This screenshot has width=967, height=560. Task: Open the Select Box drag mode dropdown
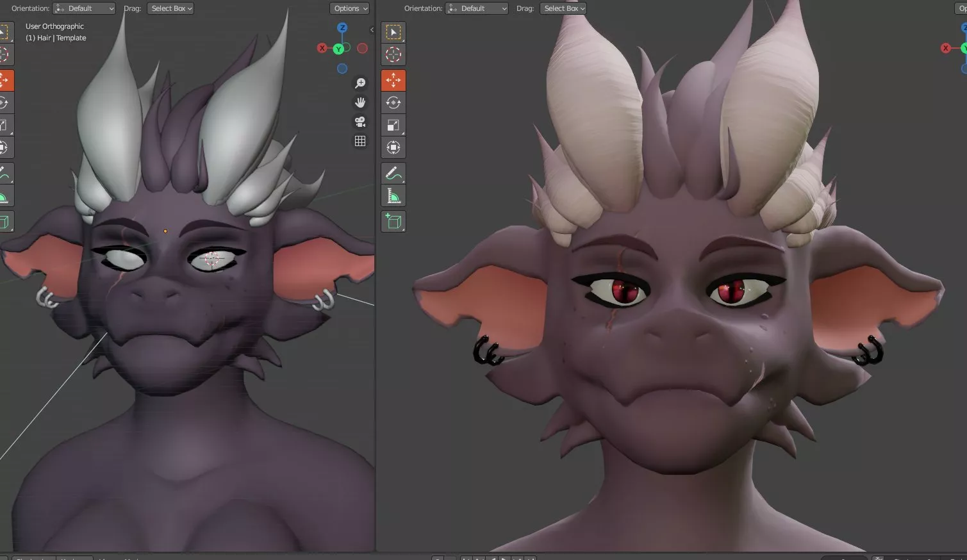(x=170, y=8)
